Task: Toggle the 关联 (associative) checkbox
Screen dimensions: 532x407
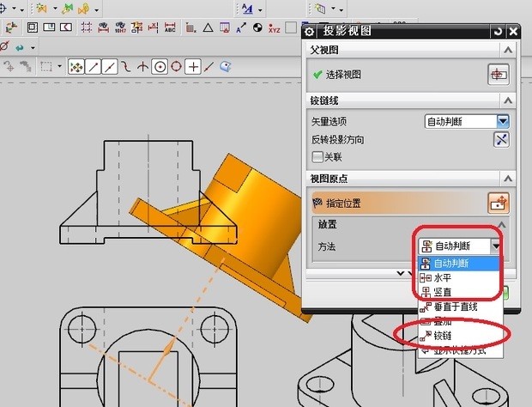Action: point(318,157)
